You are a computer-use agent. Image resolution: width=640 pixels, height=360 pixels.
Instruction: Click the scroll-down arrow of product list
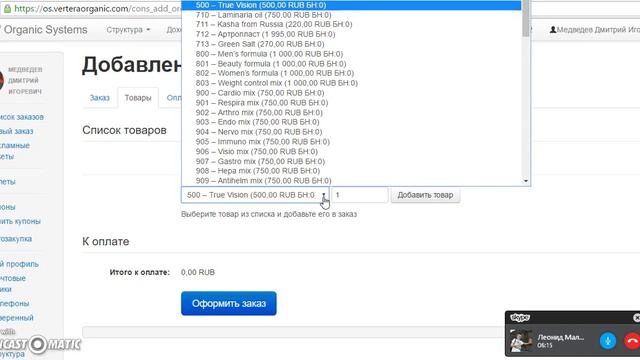tap(526, 181)
